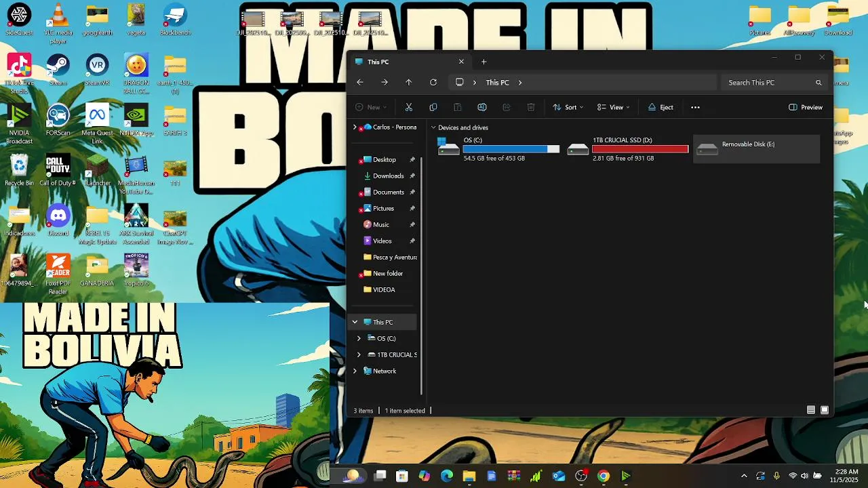Open WinRAR from the taskbar
This screenshot has width=868, height=488.
[514, 476]
